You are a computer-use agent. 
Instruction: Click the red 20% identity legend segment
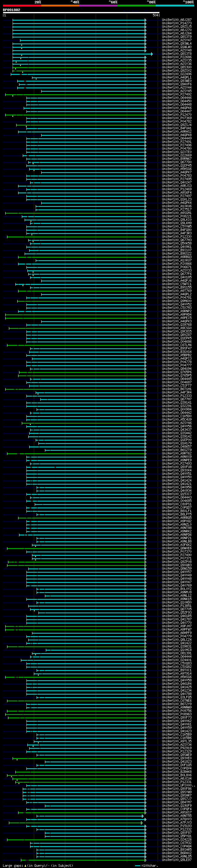(22, 6)
